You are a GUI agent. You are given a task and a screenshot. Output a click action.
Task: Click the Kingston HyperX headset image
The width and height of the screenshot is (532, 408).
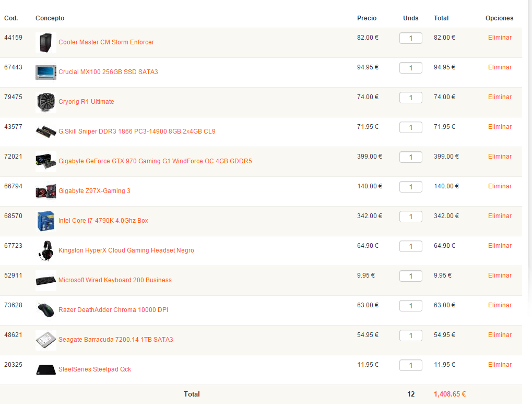(46, 251)
